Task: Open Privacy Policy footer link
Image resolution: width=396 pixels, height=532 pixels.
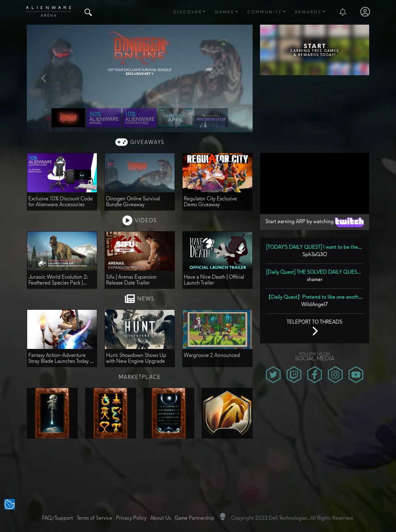Action: point(131,518)
